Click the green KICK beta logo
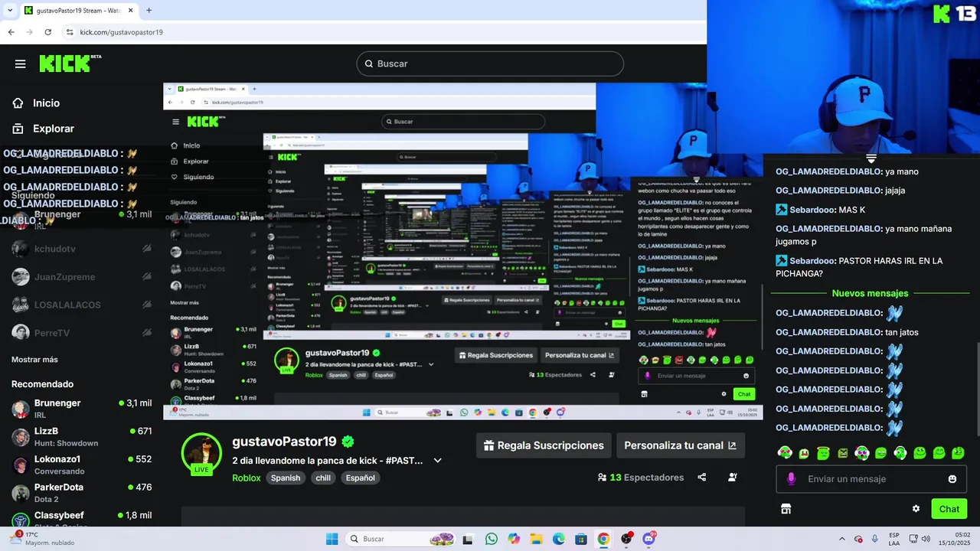The width and height of the screenshot is (980, 551). (x=70, y=63)
